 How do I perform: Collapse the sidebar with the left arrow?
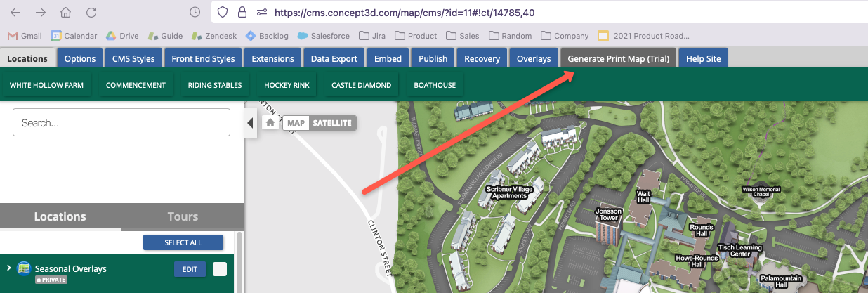250,124
